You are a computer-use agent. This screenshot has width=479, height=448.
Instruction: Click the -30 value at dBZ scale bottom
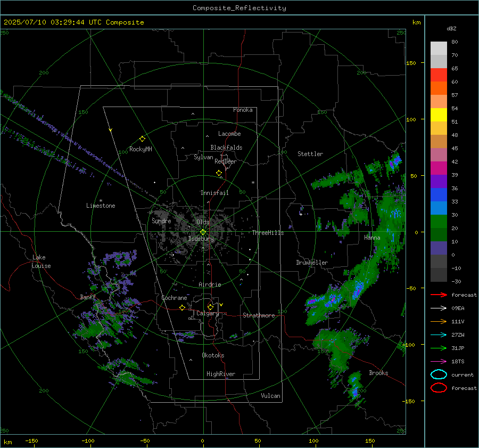pos(456,281)
